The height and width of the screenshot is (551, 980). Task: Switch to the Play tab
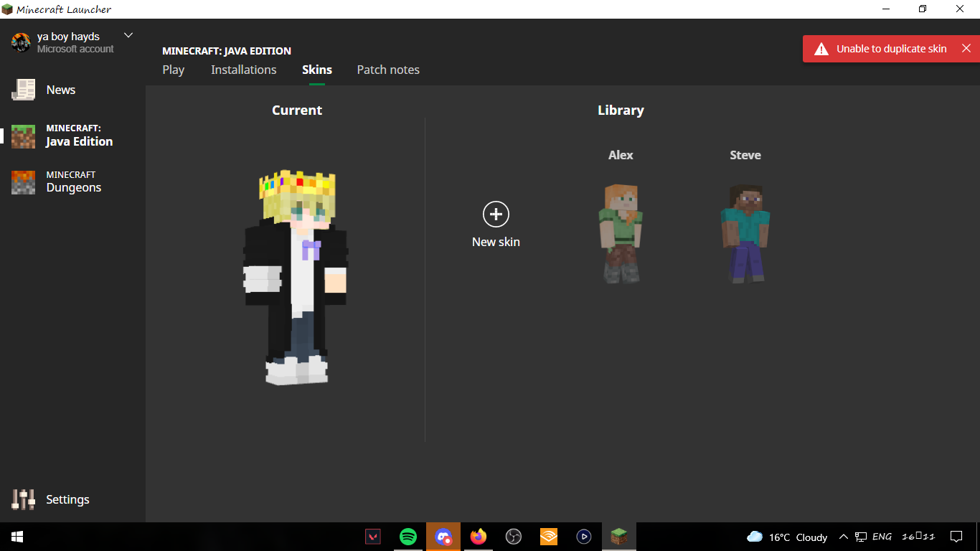click(x=174, y=70)
